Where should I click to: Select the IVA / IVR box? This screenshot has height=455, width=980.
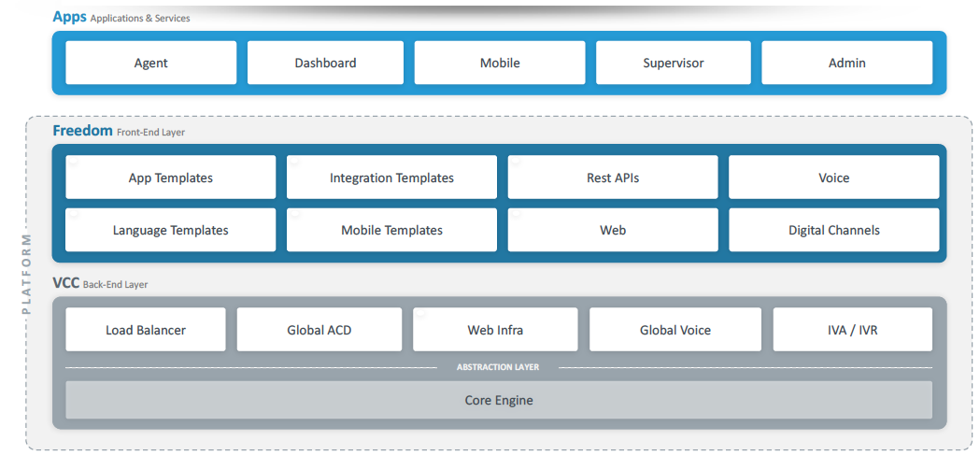tap(852, 330)
